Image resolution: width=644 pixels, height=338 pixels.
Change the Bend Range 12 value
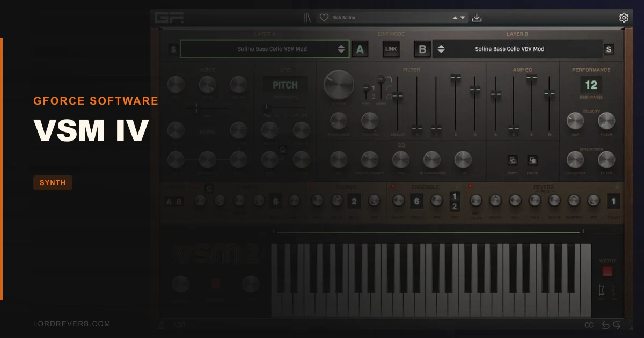tap(591, 85)
